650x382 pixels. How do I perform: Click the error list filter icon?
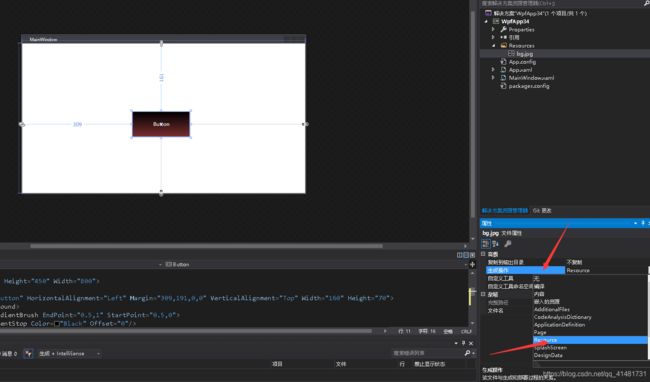pyautogui.click(x=28, y=353)
